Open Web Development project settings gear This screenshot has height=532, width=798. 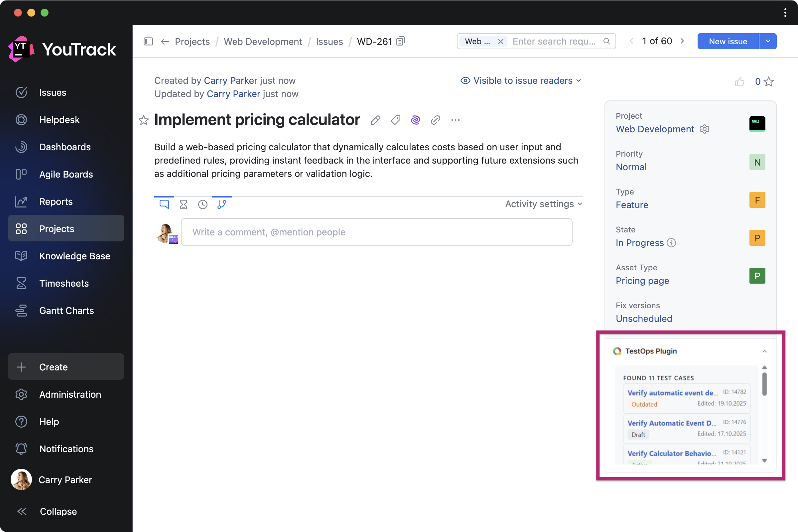point(704,129)
